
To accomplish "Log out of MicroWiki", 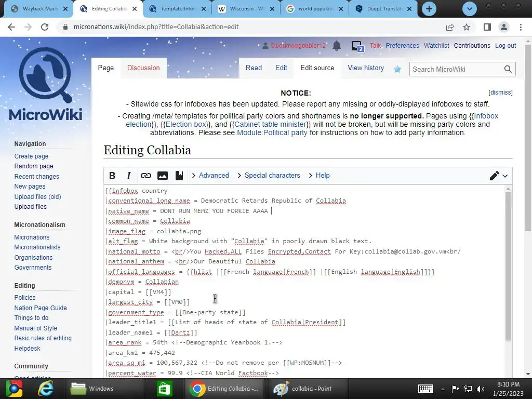I will point(505,46).
